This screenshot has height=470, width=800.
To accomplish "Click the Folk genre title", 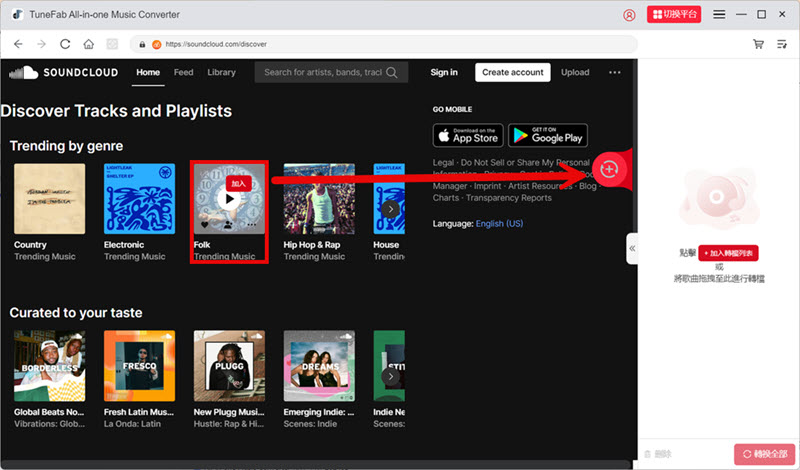I will (x=202, y=245).
